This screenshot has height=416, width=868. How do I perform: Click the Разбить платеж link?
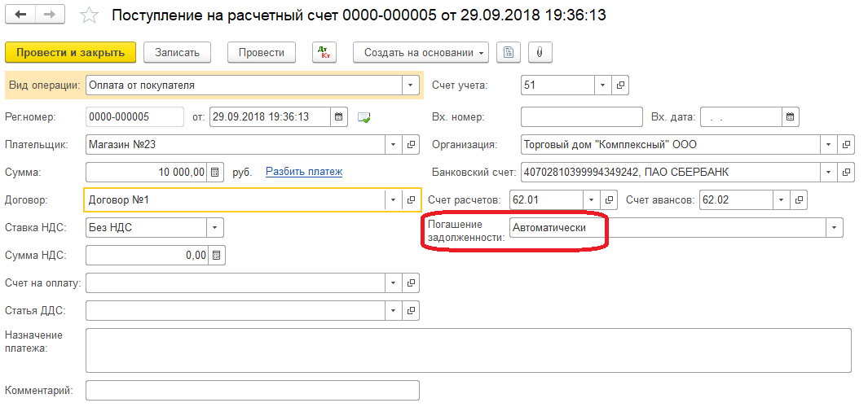pos(303,172)
